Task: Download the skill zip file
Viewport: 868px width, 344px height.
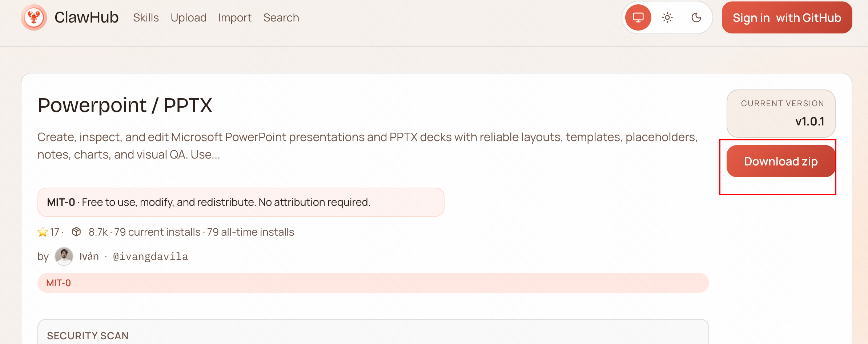Action: [x=781, y=161]
